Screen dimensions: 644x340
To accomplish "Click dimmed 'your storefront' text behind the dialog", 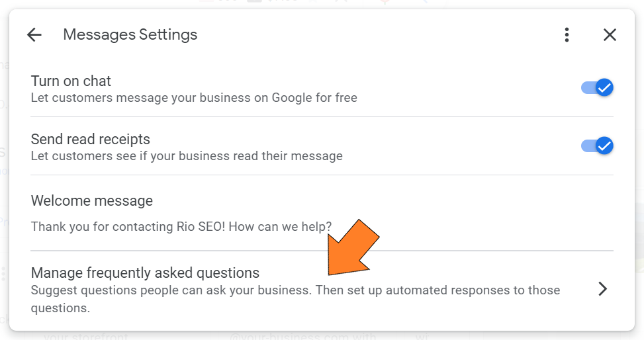I will point(85,335).
